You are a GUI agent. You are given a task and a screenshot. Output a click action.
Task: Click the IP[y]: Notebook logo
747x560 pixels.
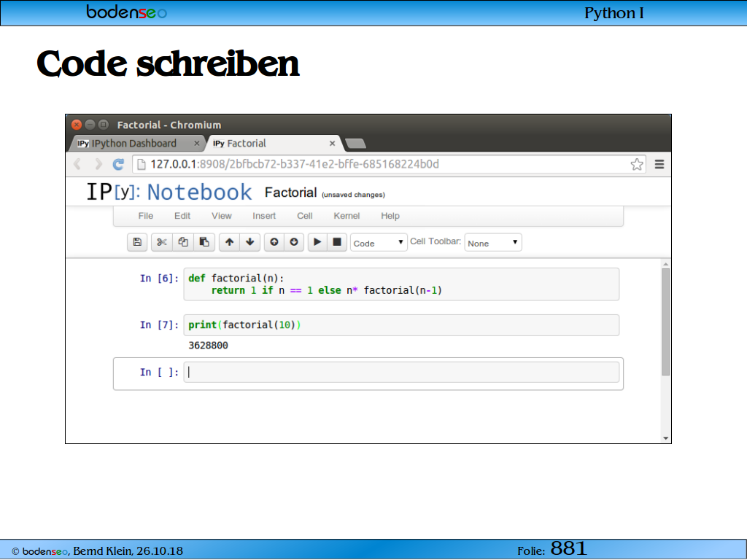169,192
